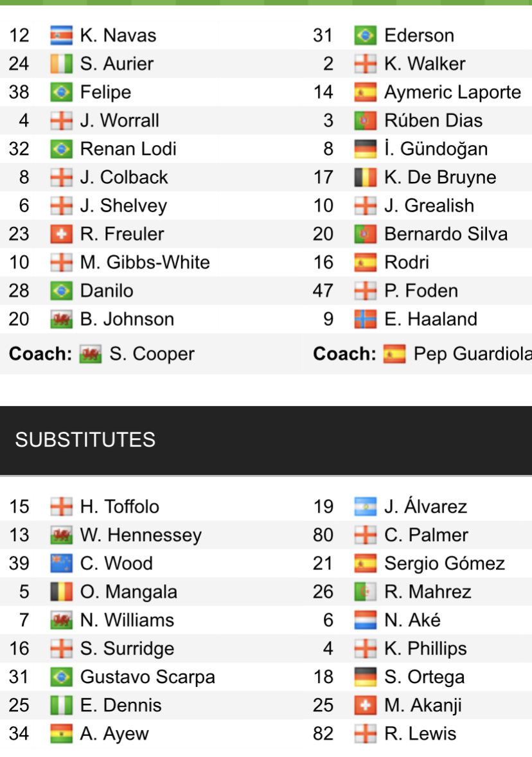Click the Ghana flag next to A. Ayew
This screenshot has height=757, width=532.
(x=62, y=734)
